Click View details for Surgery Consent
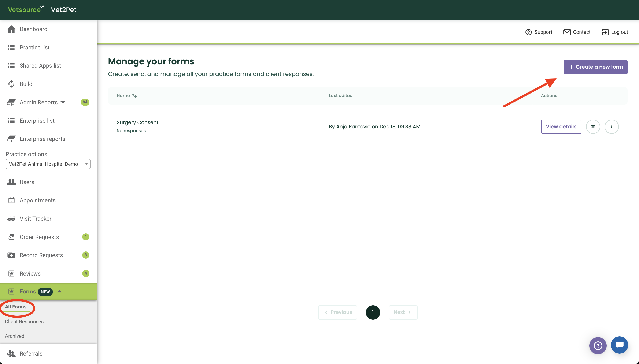639x364 pixels. tap(561, 126)
